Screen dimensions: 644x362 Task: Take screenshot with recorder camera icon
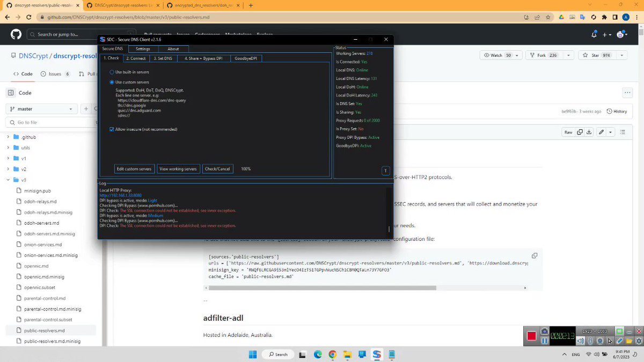544,331
